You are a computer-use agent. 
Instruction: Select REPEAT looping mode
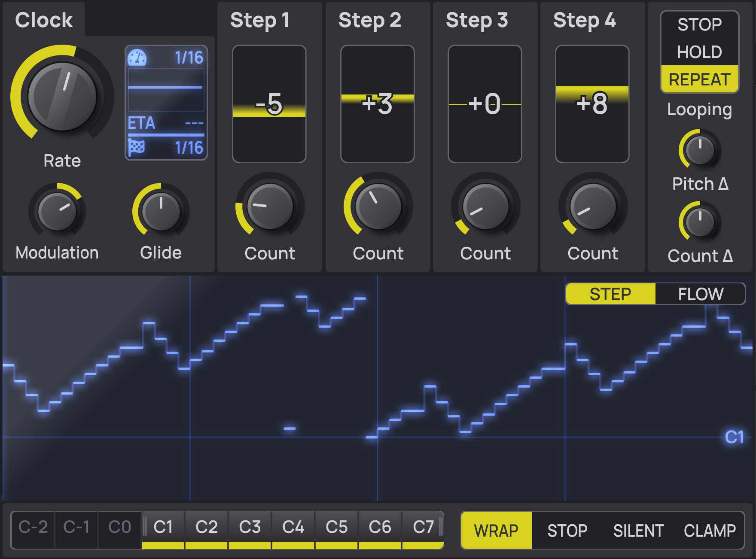pyautogui.click(x=700, y=79)
